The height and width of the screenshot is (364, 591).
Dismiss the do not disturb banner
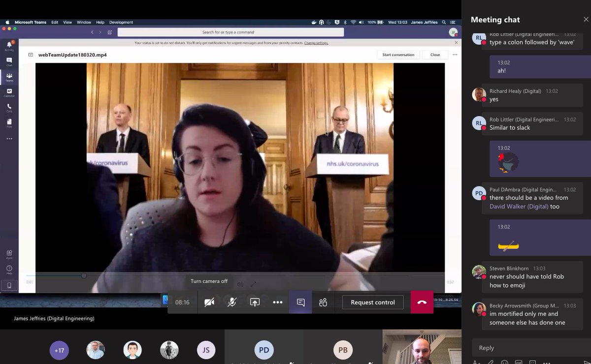(456, 43)
